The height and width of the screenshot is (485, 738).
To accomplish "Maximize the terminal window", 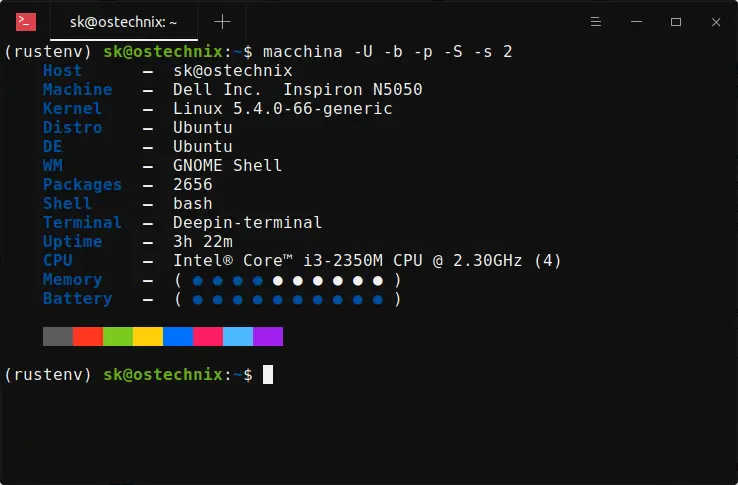I will point(676,21).
